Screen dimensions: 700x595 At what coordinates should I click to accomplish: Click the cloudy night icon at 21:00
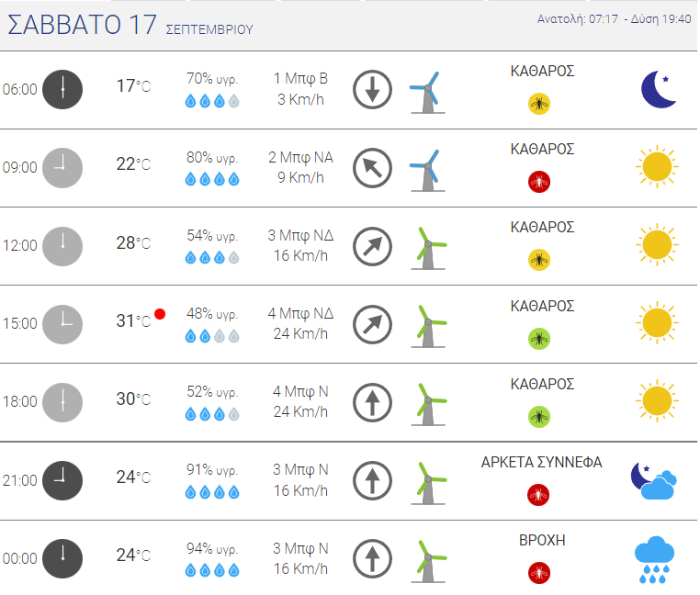[653, 481]
